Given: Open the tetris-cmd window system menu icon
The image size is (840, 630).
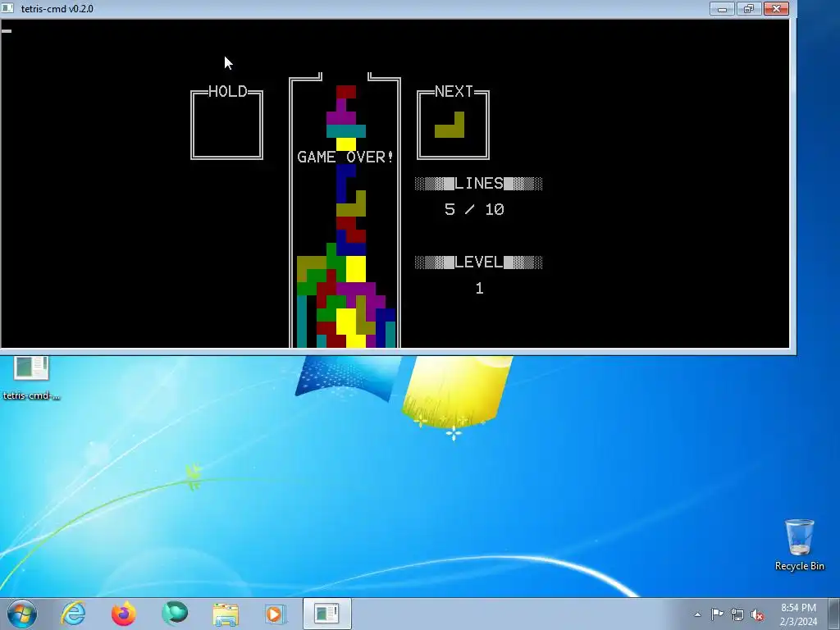Looking at the screenshot, I should (x=8, y=8).
